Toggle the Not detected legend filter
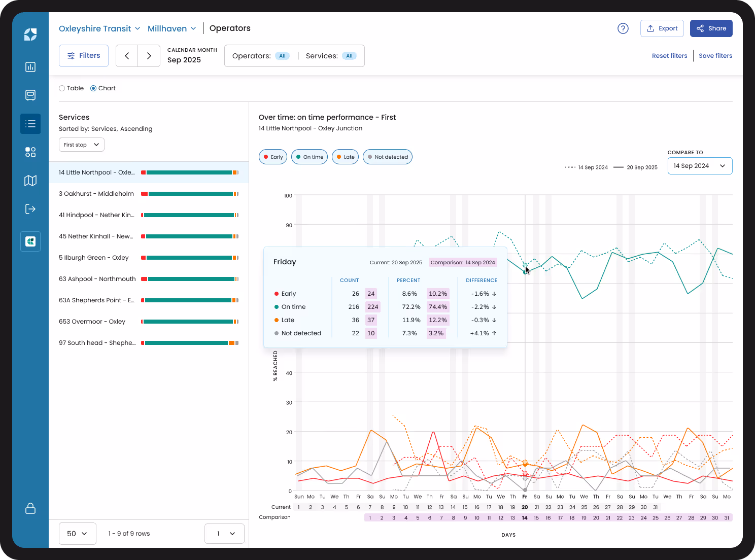This screenshot has height=560, width=755. point(388,157)
